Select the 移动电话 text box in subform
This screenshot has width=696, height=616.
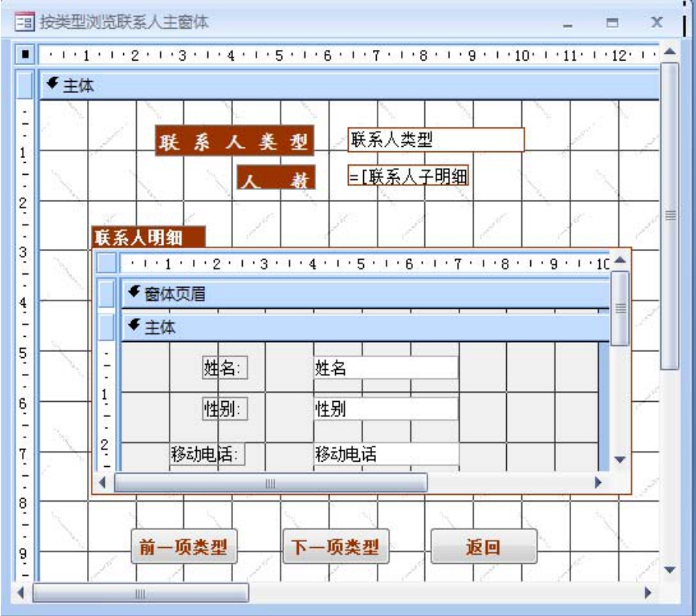pos(385,454)
